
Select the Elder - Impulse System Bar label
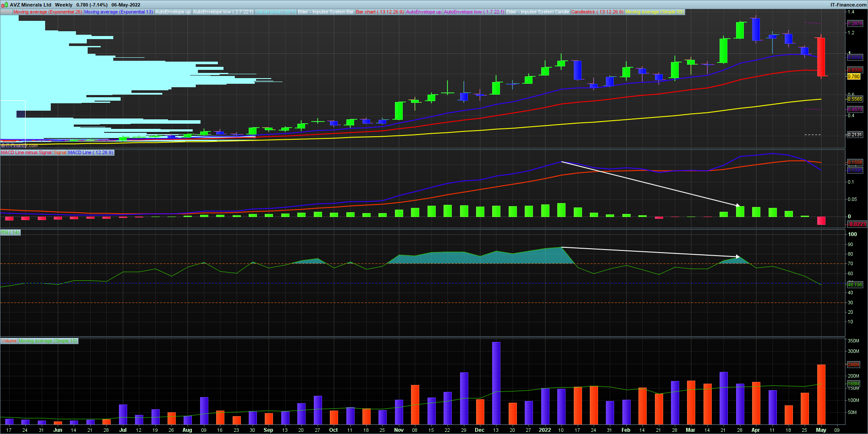tap(325, 12)
